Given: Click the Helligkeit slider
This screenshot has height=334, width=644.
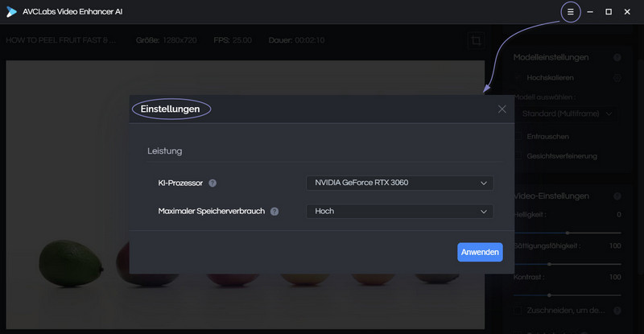Looking at the screenshot, I should click(x=568, y=232).
